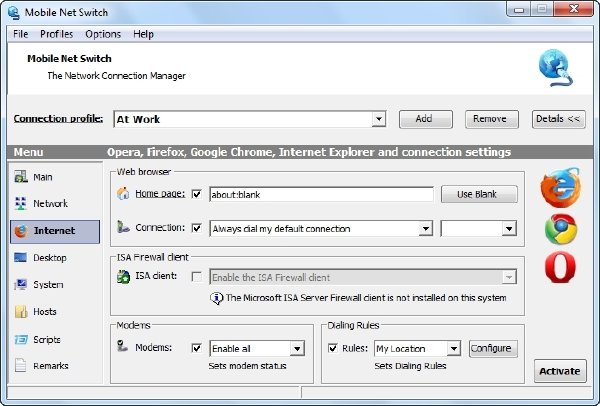Open the Help menu

143,34
